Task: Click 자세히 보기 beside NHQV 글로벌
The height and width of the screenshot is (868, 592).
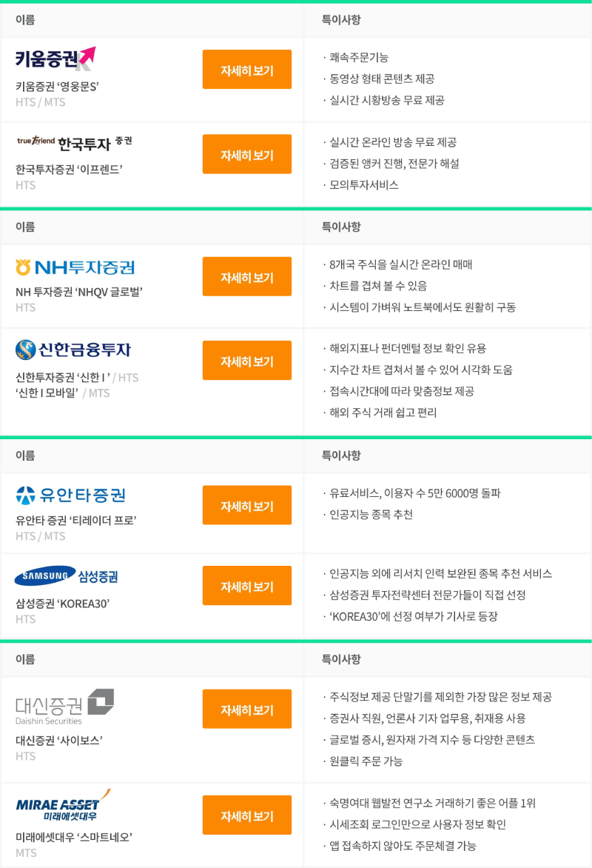Action: (x=246, y=276)
